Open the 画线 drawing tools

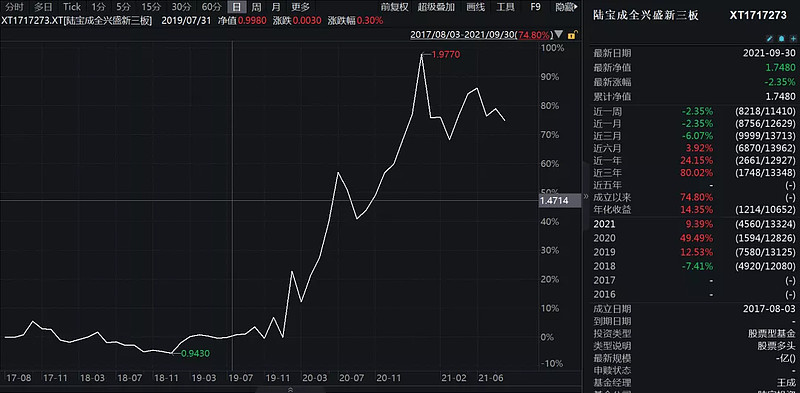pos(475,7)
